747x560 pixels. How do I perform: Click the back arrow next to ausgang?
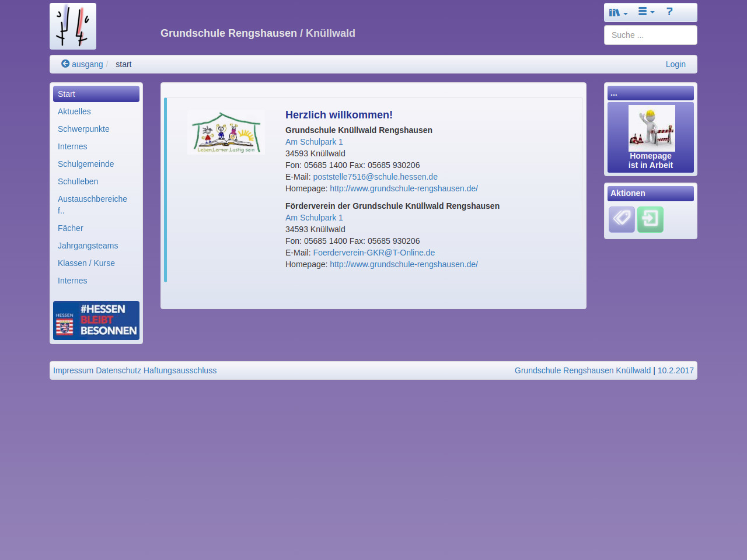(x=65, y=64)
